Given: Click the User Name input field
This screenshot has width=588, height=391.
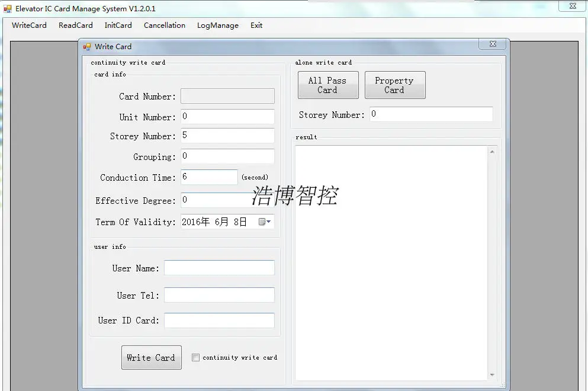Looking at the screenshot, I should 219,268.
